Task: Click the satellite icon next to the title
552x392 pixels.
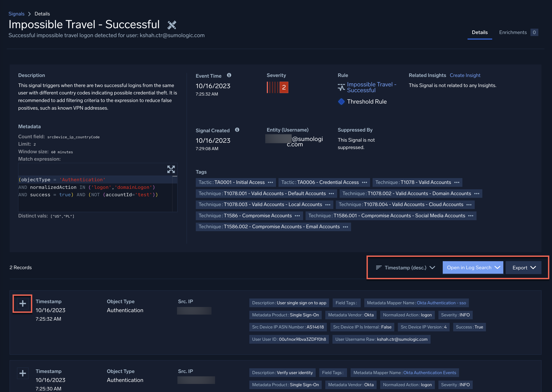Action: click(172, 25)
